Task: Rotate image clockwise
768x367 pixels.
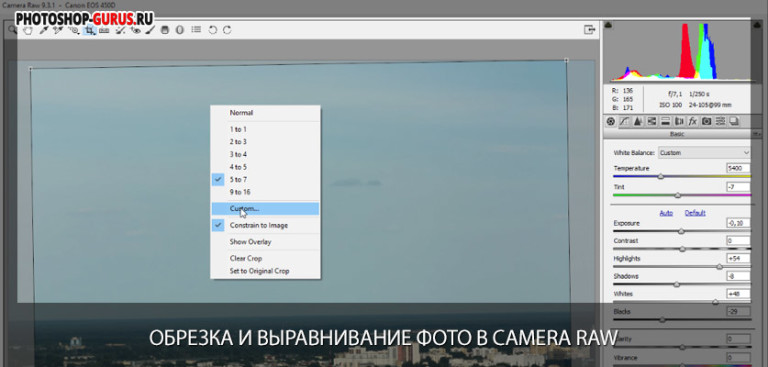Action: pyautogui.click(x=227, y=30)
